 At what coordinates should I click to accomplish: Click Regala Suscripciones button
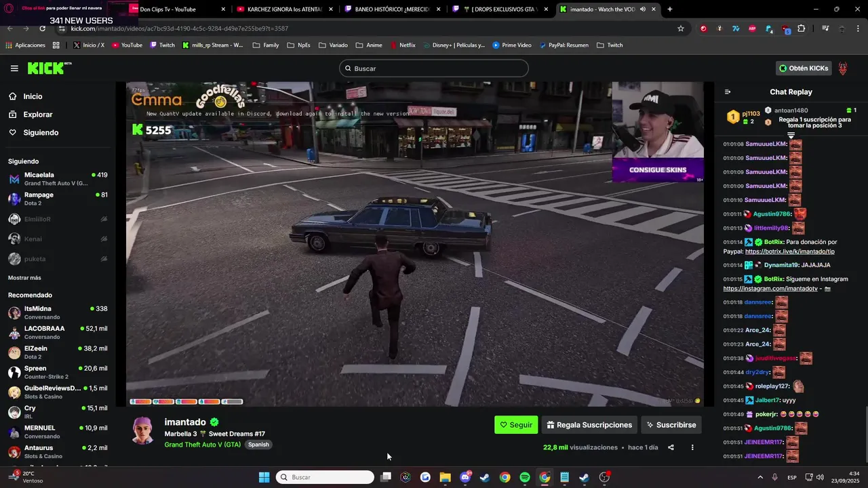coord(589,425)
